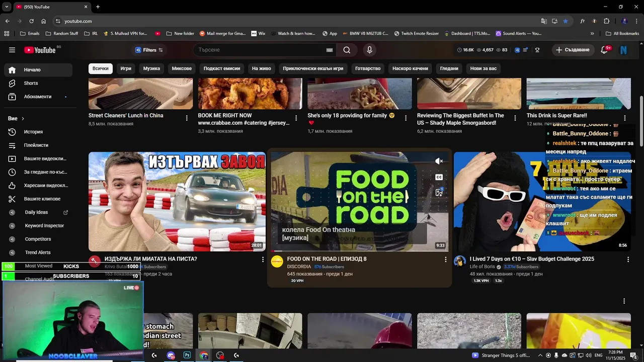This screenshot has height=362, width=644.
Task: Toggle captions CC on video preview
Action: click(x=439, y=177)
